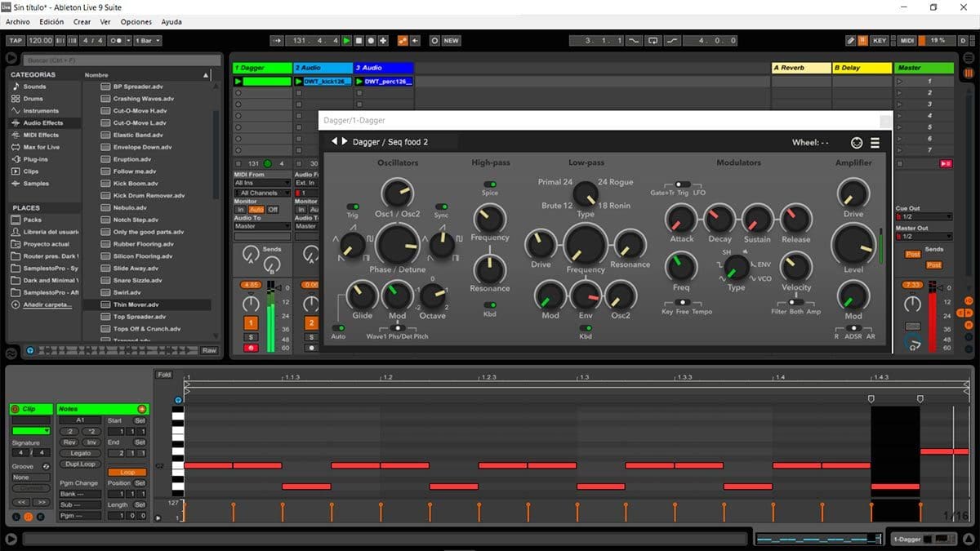
Task: Open the Ayuda menu
Action: click(171, 22)
